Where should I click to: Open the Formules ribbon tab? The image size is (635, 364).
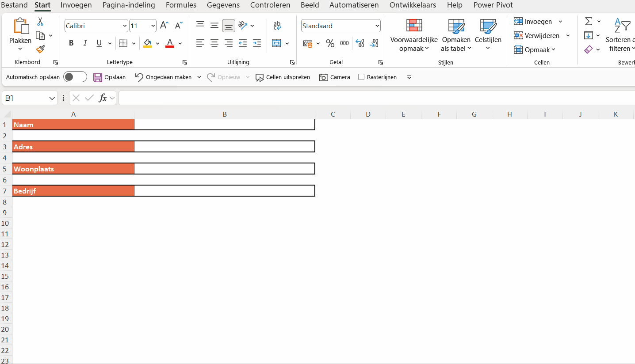click(x=181, y=5)
